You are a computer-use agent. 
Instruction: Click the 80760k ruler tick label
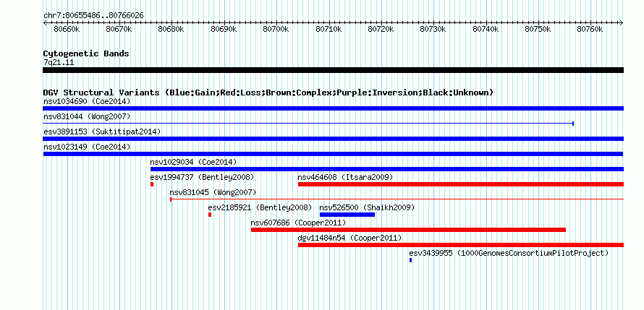pyautogui.click(x=590, y=29)
